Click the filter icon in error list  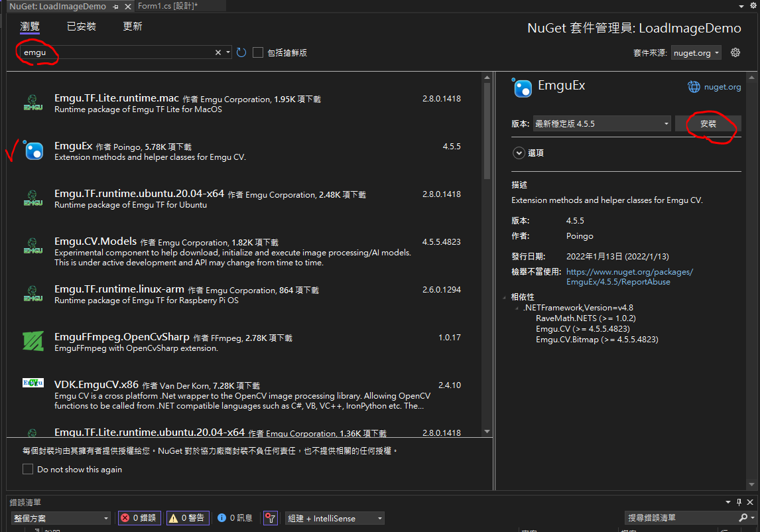coord(271,518)
